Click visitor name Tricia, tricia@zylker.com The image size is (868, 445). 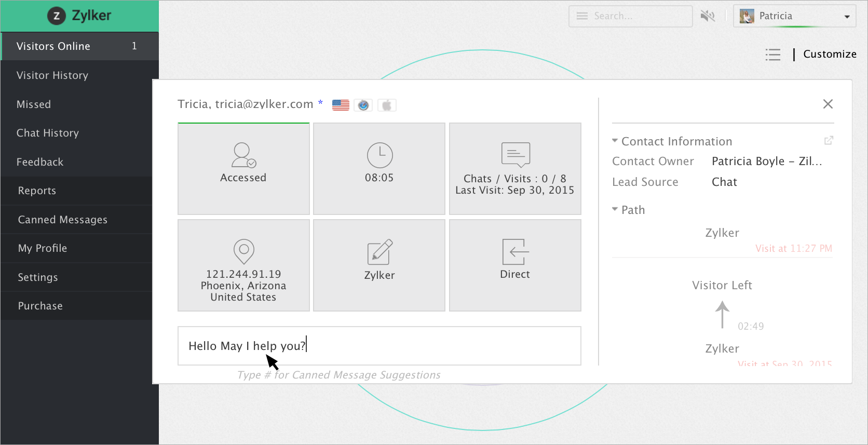(x=246, y=104)
